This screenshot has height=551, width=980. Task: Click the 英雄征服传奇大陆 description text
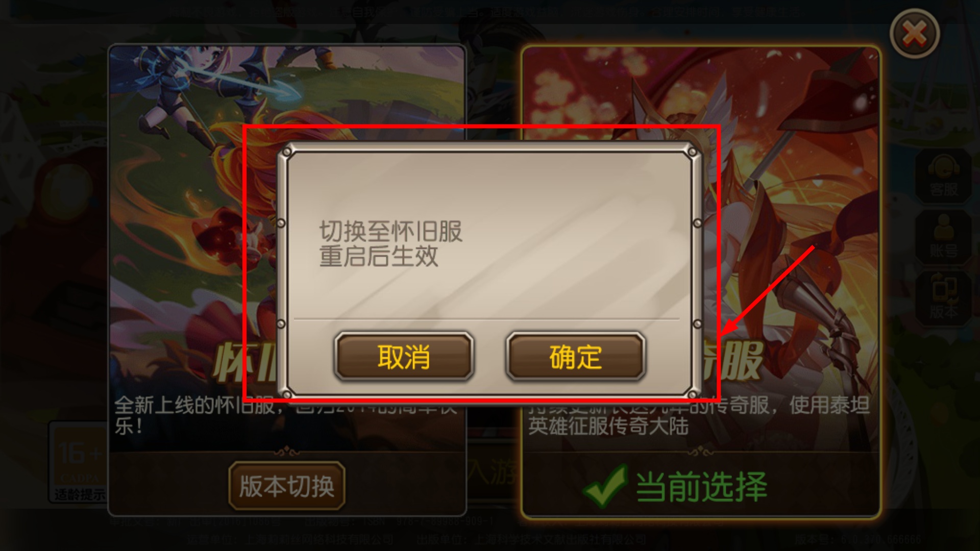[608, 427]
